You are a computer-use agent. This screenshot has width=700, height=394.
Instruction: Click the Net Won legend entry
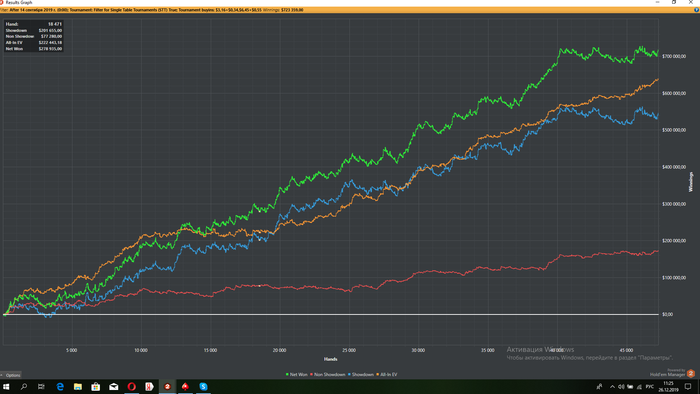[x=297, y=374]
